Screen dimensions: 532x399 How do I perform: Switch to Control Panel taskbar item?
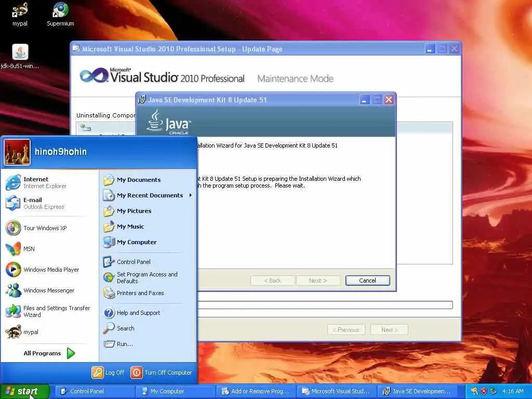[94, 391]
